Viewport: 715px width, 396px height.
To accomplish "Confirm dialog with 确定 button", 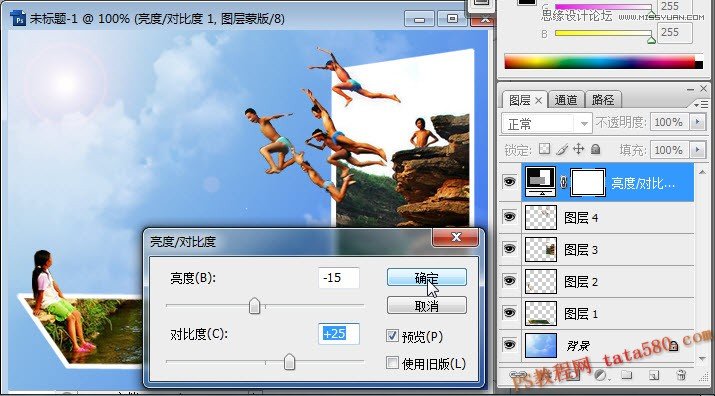I will (x=427, y=277).
